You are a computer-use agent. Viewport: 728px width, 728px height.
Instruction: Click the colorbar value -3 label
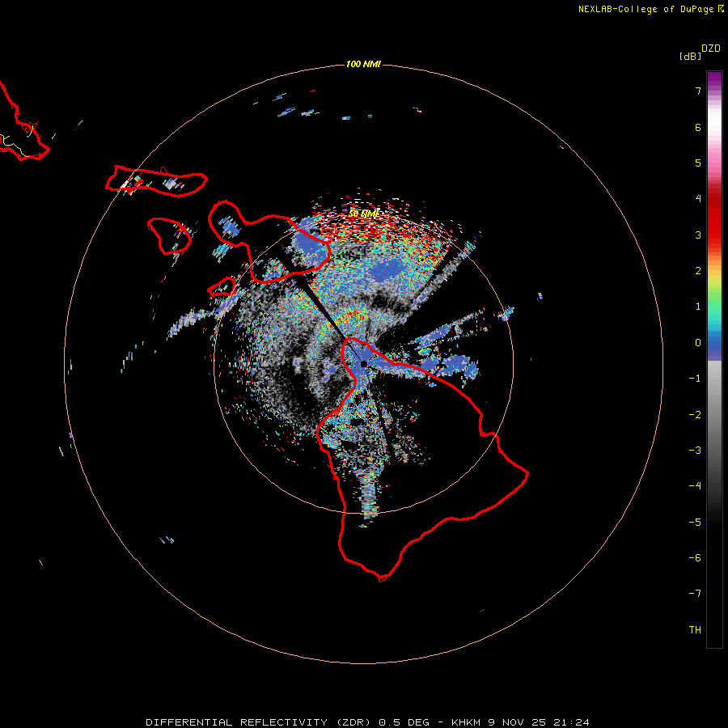pos(695,451)
